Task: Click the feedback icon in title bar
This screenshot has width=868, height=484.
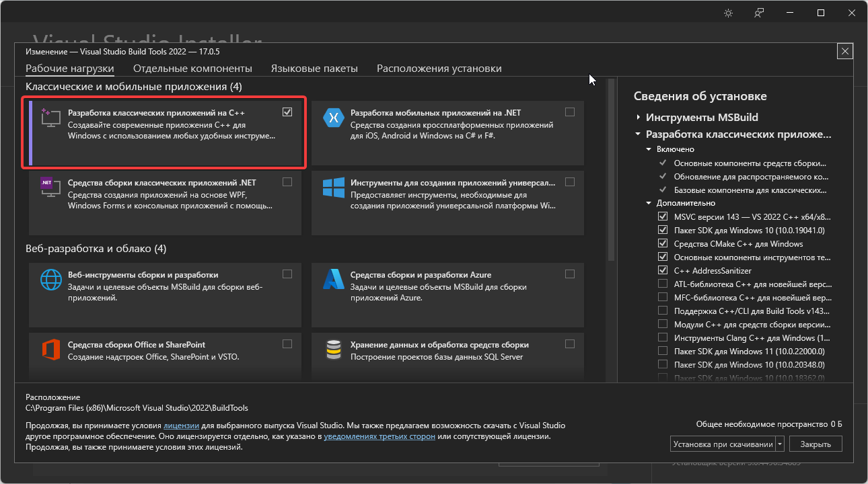Action: click(x=759, y=13)
